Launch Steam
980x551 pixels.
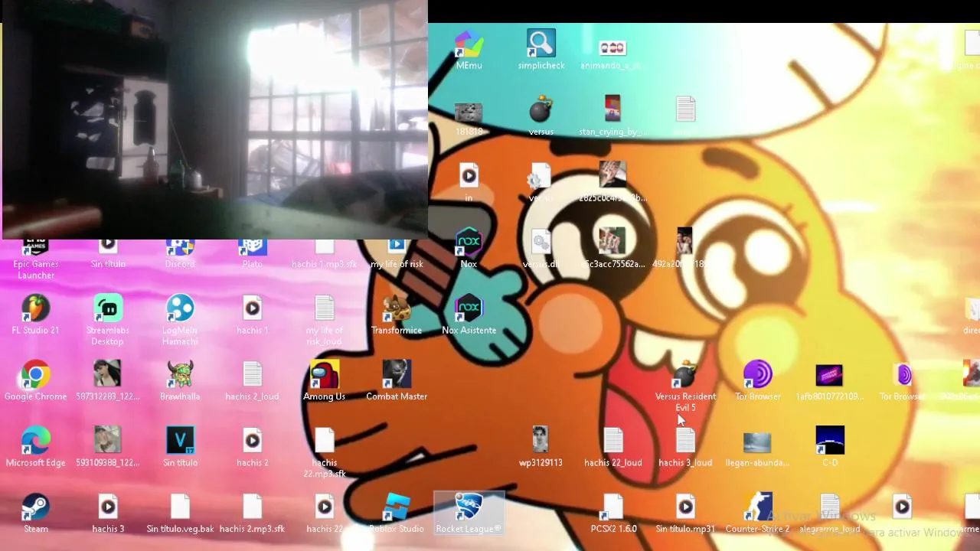tap(35, 514)
